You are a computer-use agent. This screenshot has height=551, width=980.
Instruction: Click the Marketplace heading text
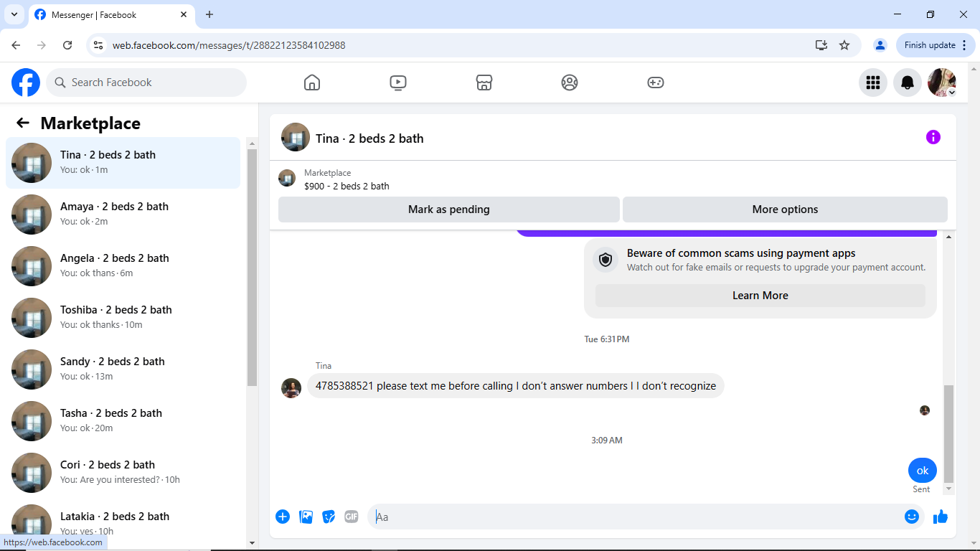click(x=90, y=123)
